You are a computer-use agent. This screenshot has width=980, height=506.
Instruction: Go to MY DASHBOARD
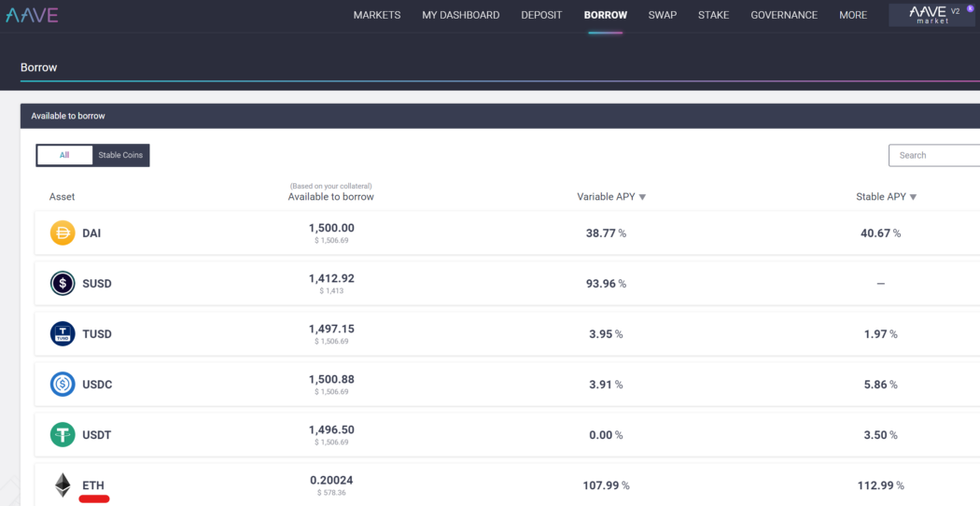461,15
